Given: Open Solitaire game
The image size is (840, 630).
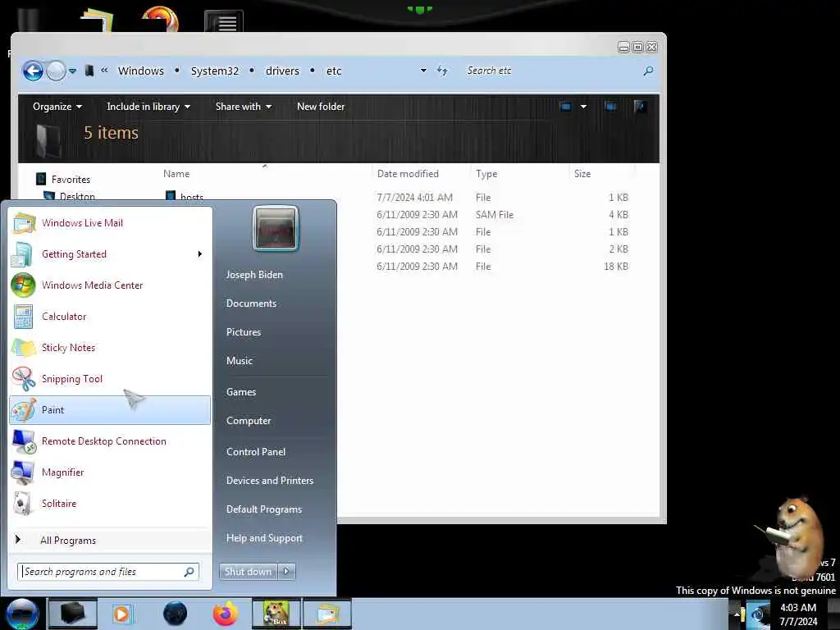Looking at the screenshot, I should (110, 503).
